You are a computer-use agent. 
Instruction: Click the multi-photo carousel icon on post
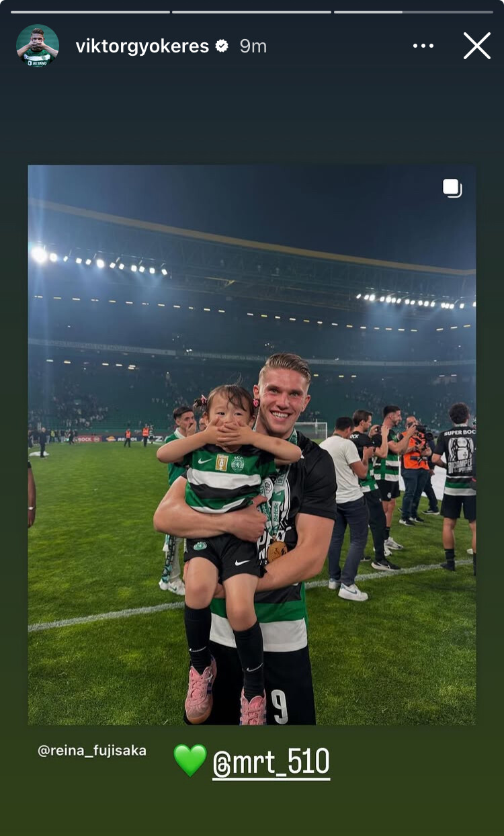(452, 187)
